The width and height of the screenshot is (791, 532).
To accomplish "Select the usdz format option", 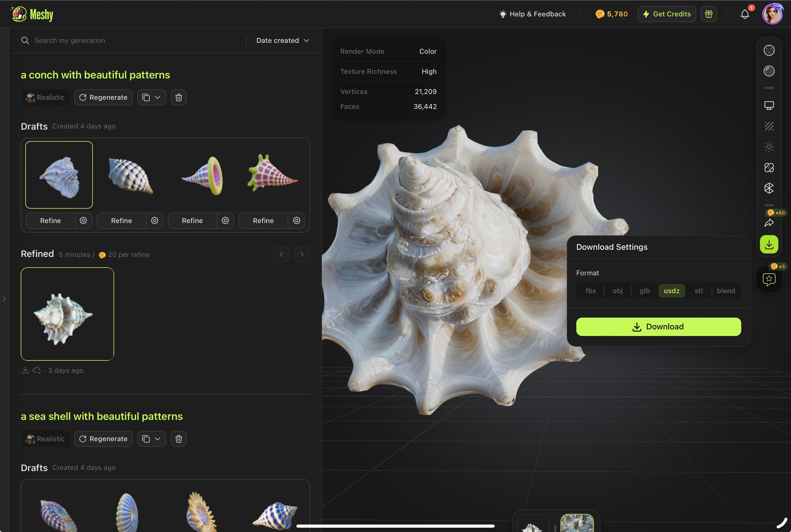I will tap(672, 291).
